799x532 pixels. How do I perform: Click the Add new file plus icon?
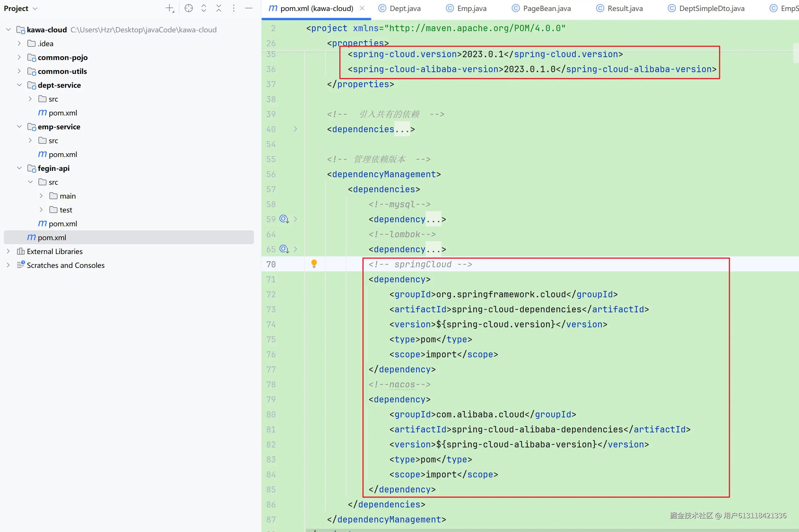click(169, 8)
